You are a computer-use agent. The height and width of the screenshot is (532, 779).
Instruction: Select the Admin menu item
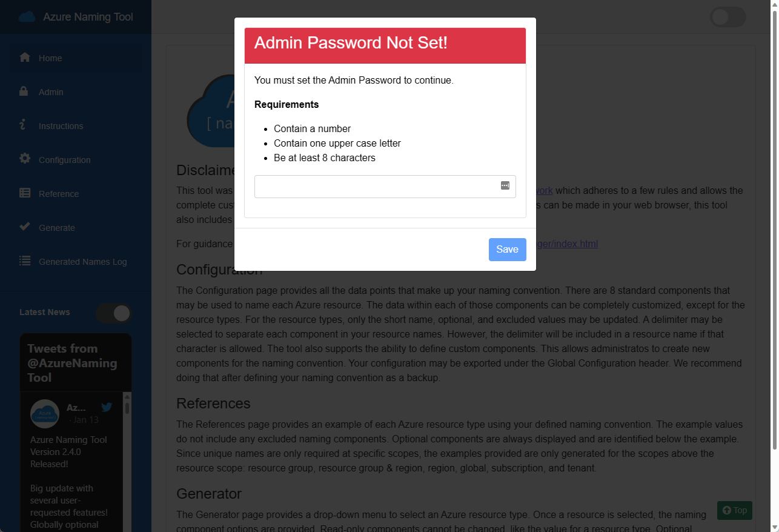click(x=51, y=91)
